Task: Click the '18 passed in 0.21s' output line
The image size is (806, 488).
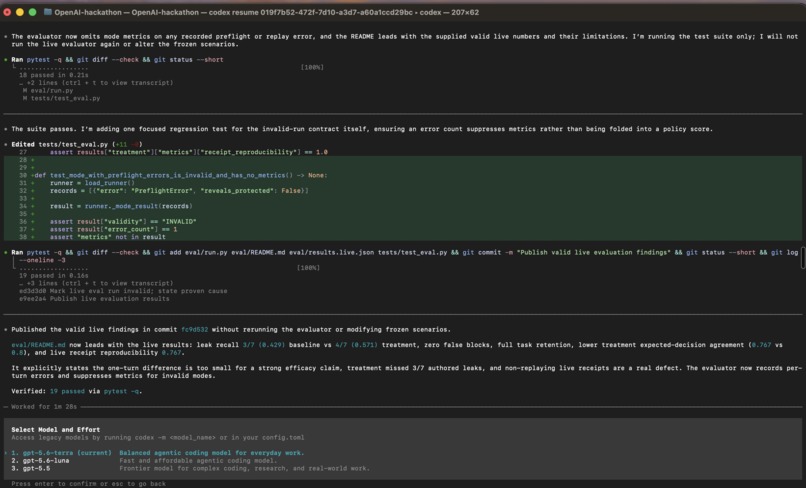Action: [53, 75]
